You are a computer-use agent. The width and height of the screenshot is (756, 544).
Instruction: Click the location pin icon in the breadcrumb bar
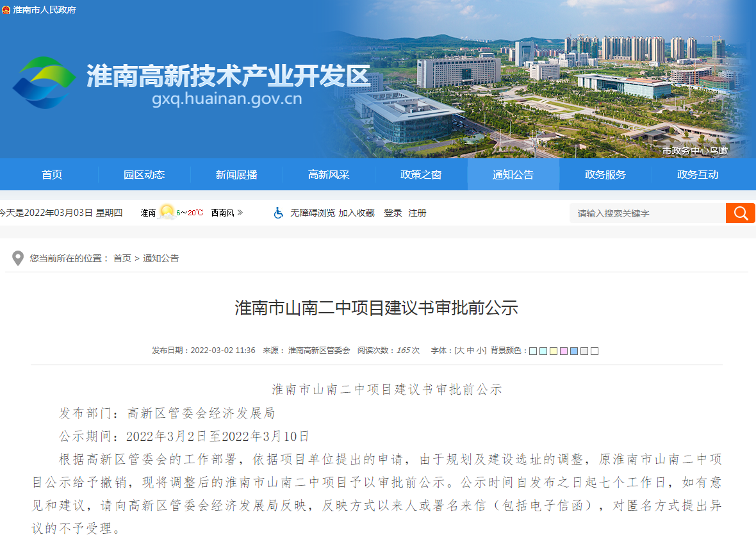tap(17, 258)
